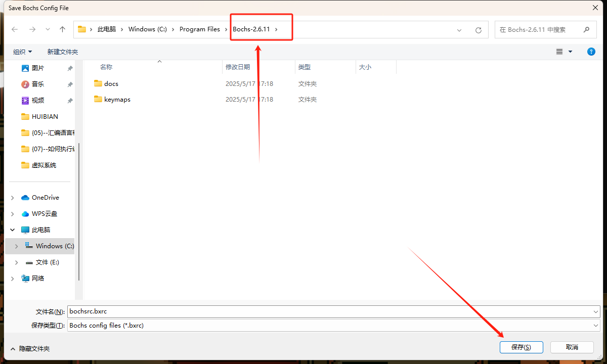Open 保存类型 dropdown Bochs config files
Screen dimensions: 607x364
334,326
